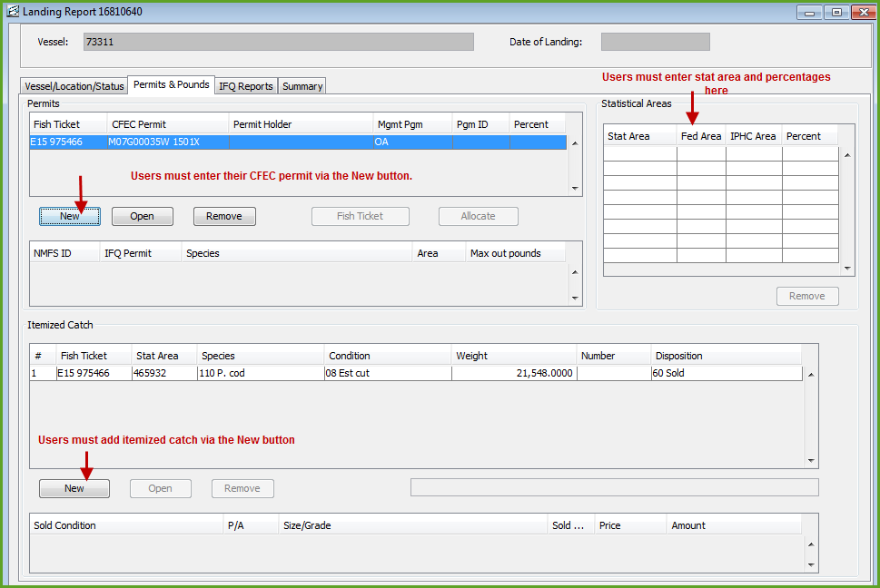Screen dimensions: 880x588
Task: Click New button under Itemized Catch
Action: click(74, 488)
